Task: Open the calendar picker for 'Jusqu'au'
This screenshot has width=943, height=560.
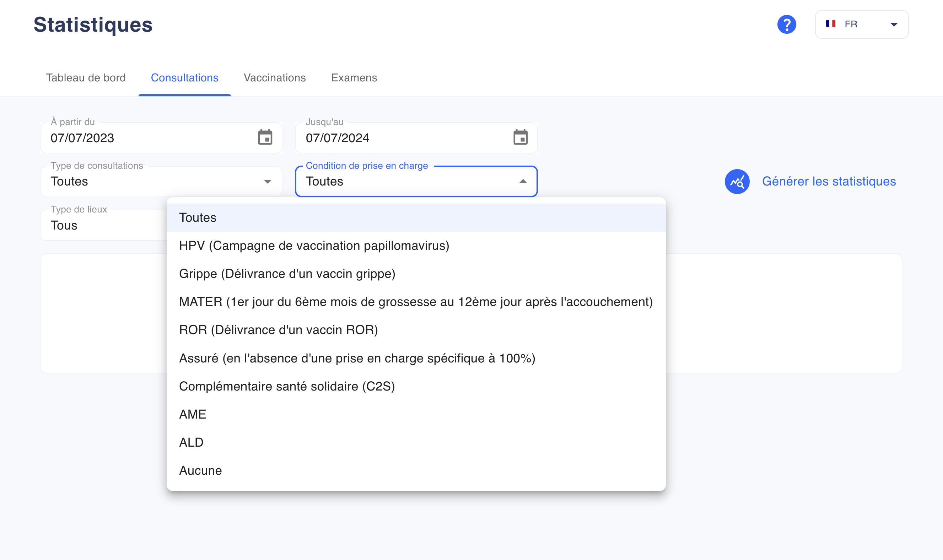Action: tap(521, 138)
